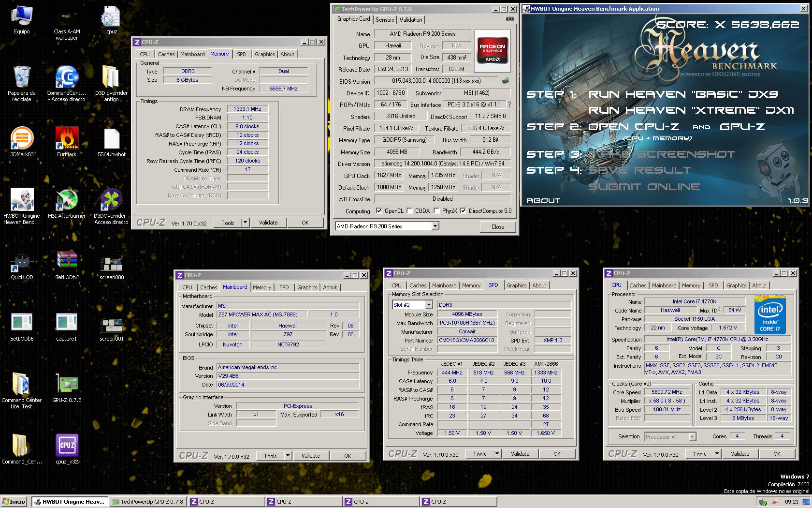The image size is (812, 508).
Task: Launch MSI Afterburner desktop icon
Action: click(x=67, y=203)
